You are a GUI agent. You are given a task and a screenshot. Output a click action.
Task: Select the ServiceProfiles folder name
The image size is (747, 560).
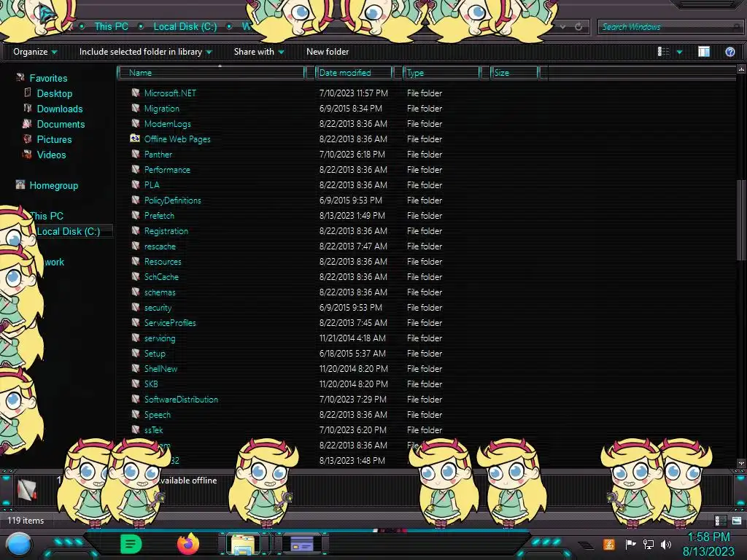tap(169, 323)
